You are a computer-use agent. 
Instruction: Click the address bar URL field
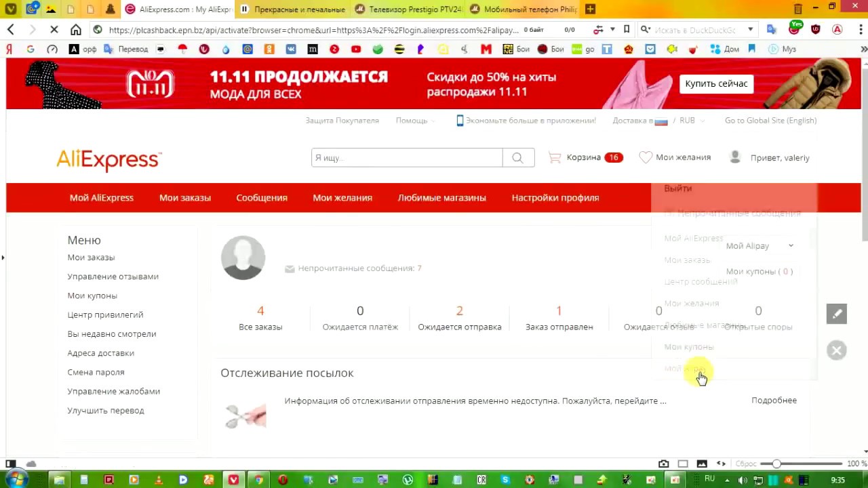(x=313, y=30)
